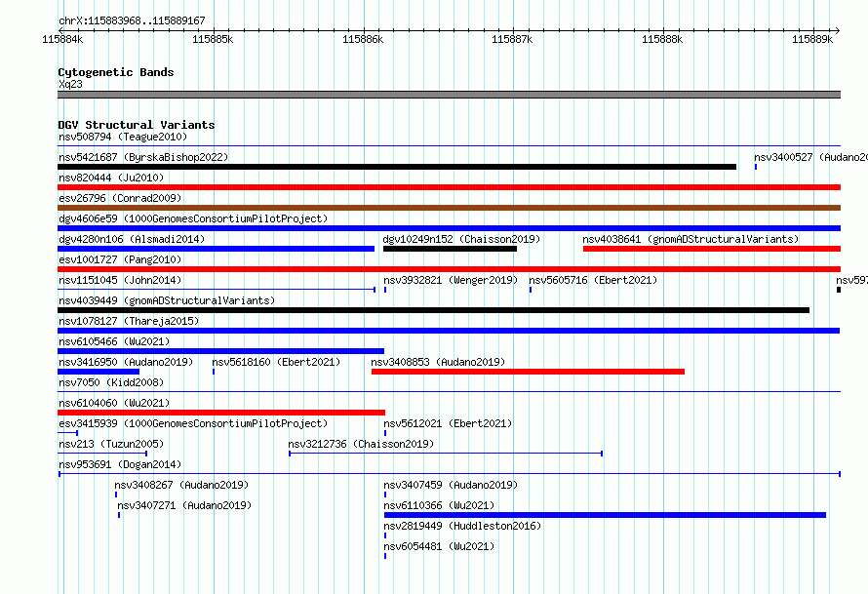The image size is (868, 594).
Task: Click the nsv1151045 (John2014) label
Action: click(x=120, y=280)
